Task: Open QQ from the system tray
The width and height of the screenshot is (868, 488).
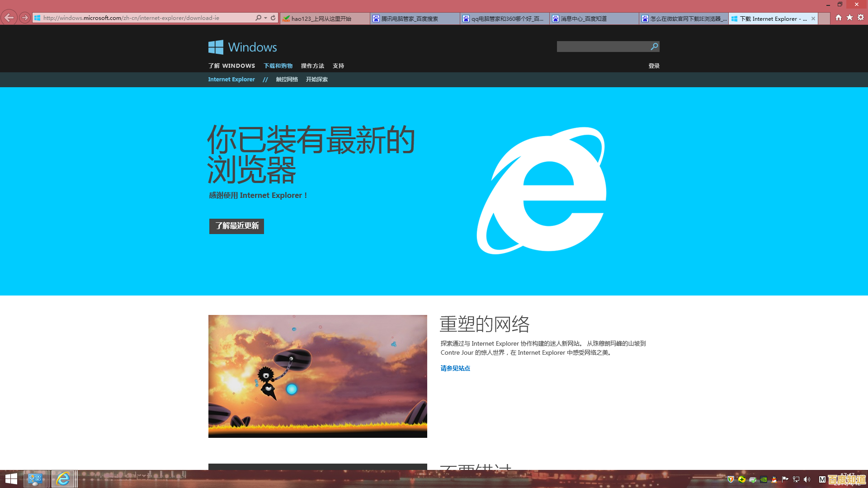Action: point(774,479)
